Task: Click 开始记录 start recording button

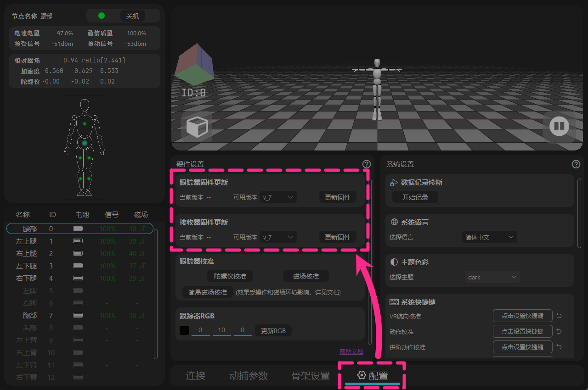Action: coord(415,197)
